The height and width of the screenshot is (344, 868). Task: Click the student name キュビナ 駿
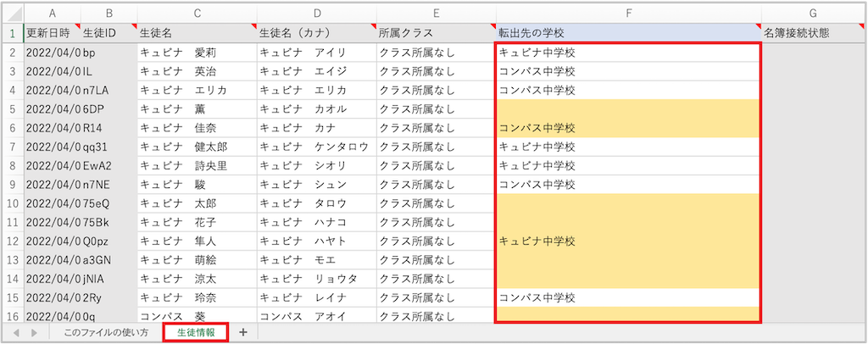[x=197, y=184]
